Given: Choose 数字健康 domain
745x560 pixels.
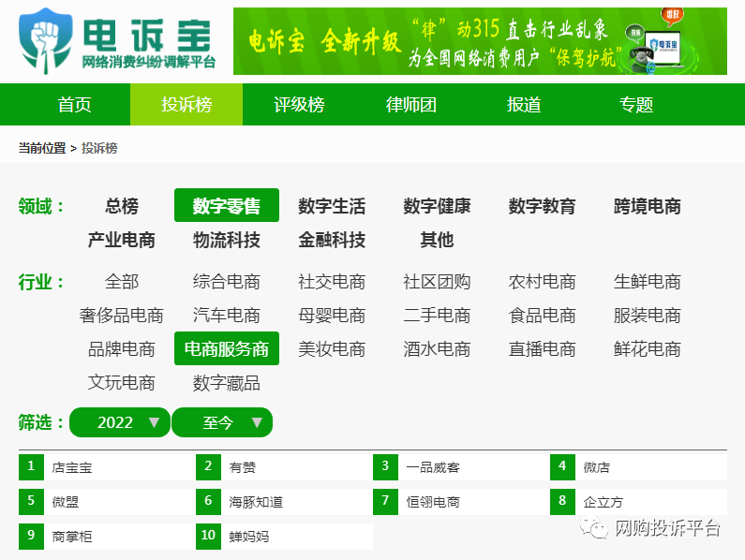Looking at the screenshot, I should [x=437, y=206].
